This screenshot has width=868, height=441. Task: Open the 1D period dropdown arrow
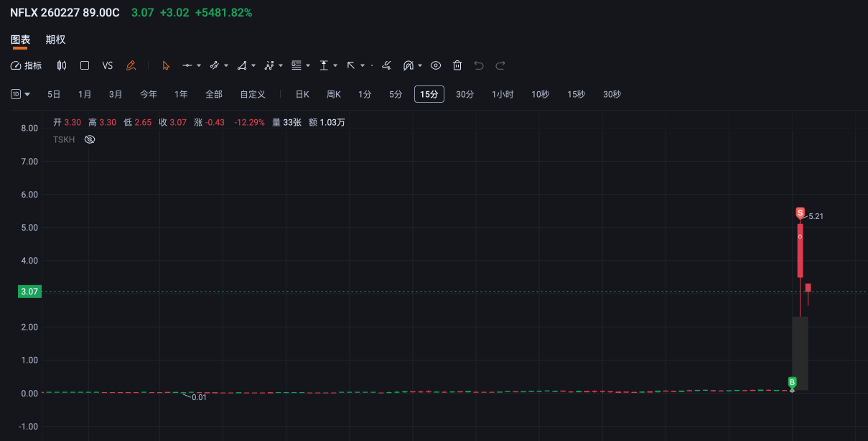27,94
